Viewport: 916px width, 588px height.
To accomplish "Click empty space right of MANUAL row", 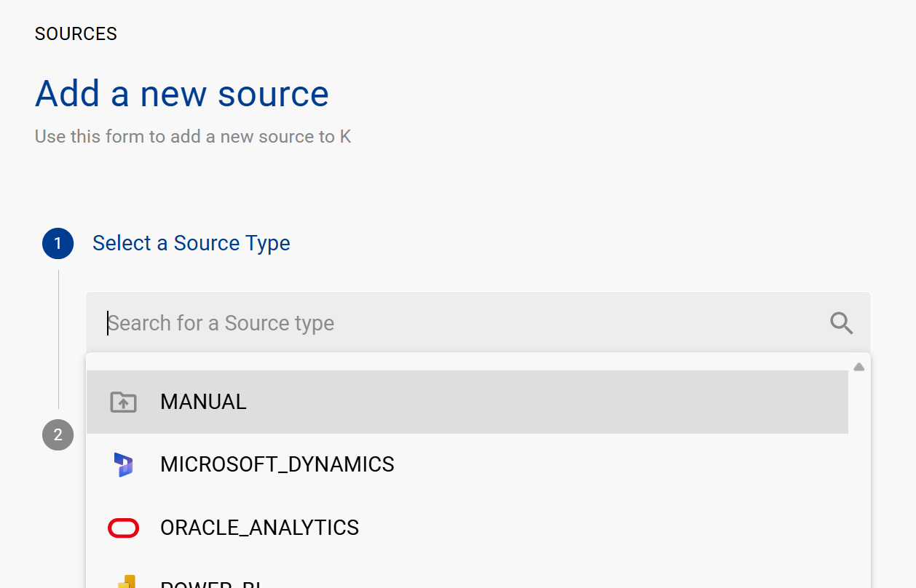I will [583, 402].
